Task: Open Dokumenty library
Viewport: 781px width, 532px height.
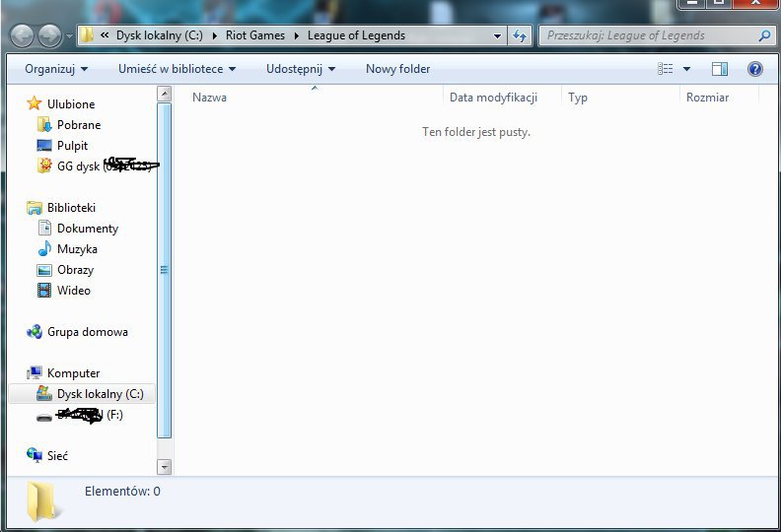Action: (x=88, y=229)
